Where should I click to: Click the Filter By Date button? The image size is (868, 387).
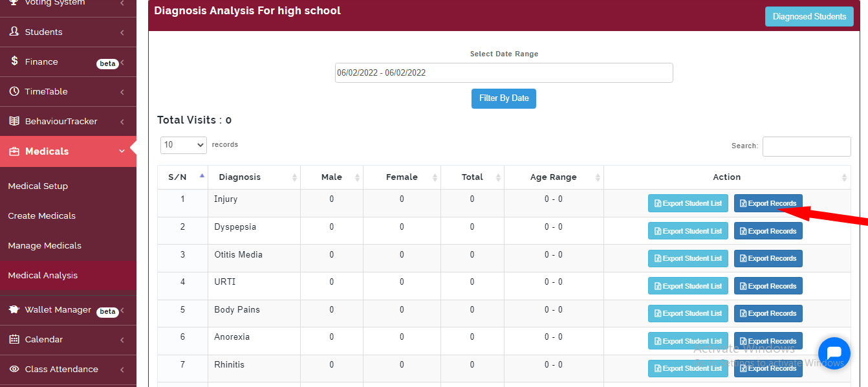pyautogui.click(x=504, y=98)
